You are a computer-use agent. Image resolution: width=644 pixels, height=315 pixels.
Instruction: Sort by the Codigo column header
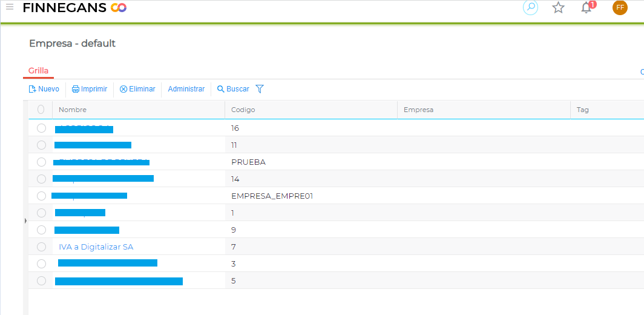click(x=311, y=110)
